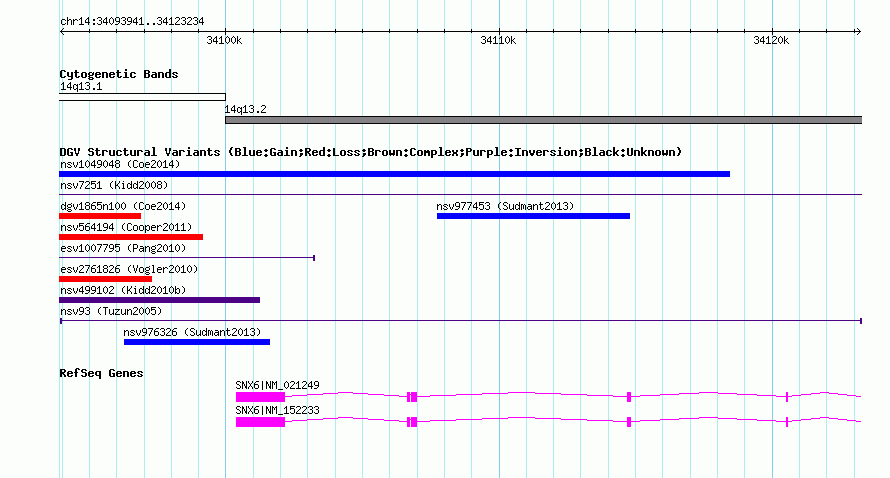
Task: Click the esv2761826 (Vogler2010) red bar
Action: click(x=106, y=279)
